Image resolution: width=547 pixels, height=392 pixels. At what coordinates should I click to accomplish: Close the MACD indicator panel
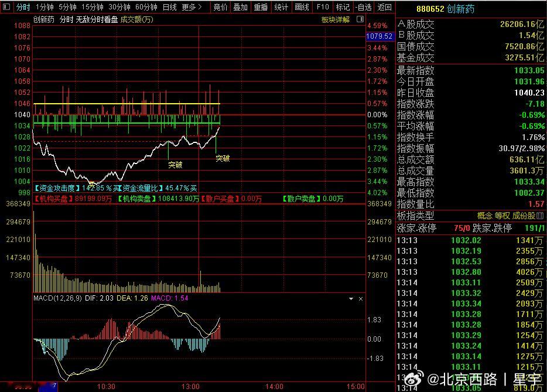tap(361, 299)
